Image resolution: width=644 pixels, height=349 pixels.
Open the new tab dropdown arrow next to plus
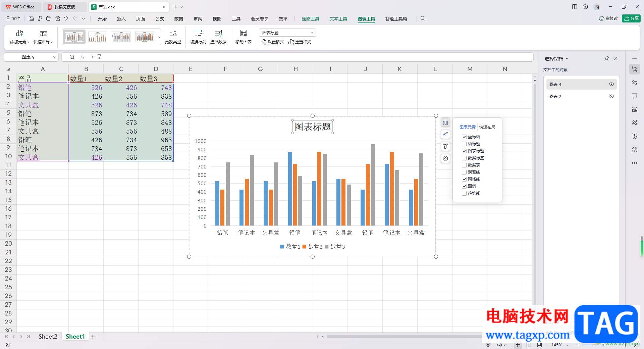point(182,7)
